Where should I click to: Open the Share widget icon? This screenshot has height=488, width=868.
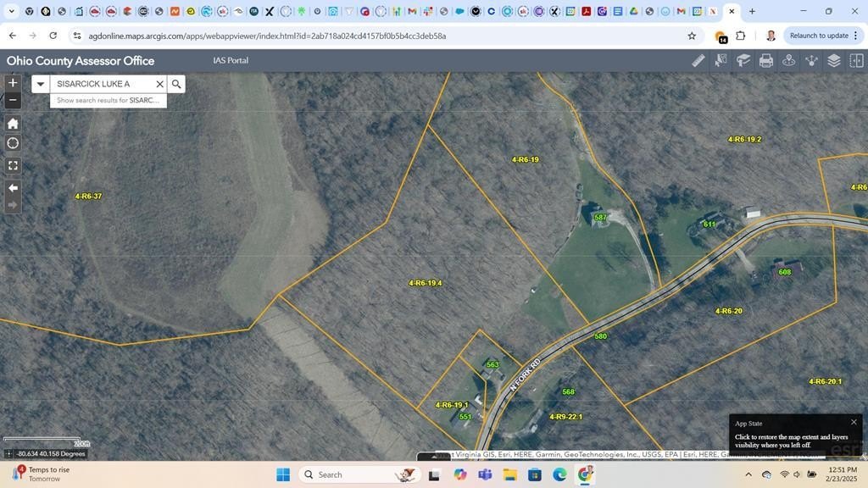(811, 60)
